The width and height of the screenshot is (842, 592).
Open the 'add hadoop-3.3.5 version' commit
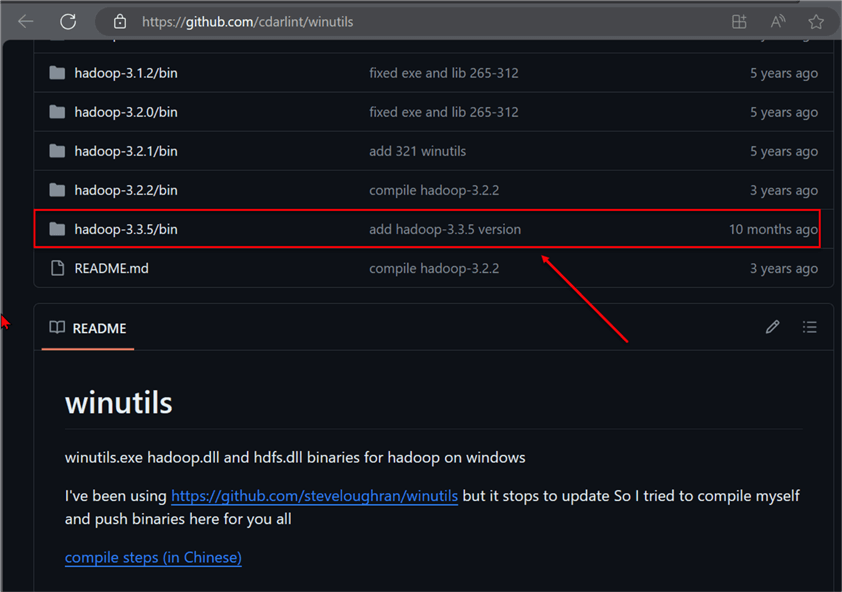coord(445,229)
